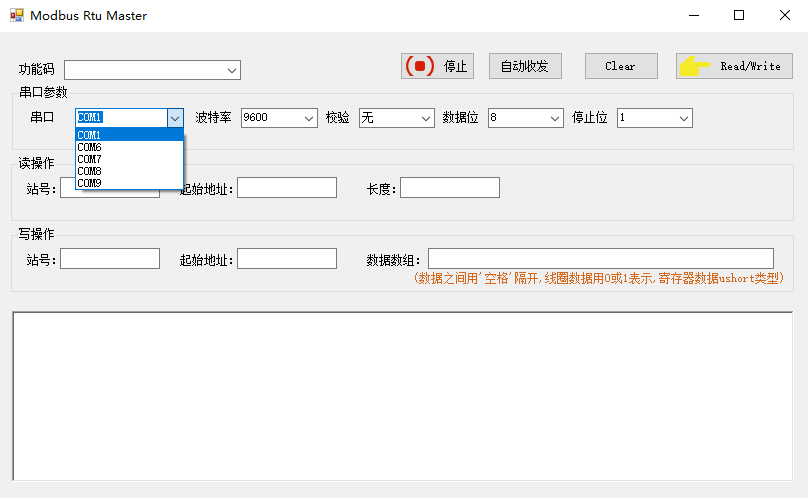Click the 写操作 group label
The width and height of the screenshot is (808, 498).
pyautogui.click(x=37, y=235)
